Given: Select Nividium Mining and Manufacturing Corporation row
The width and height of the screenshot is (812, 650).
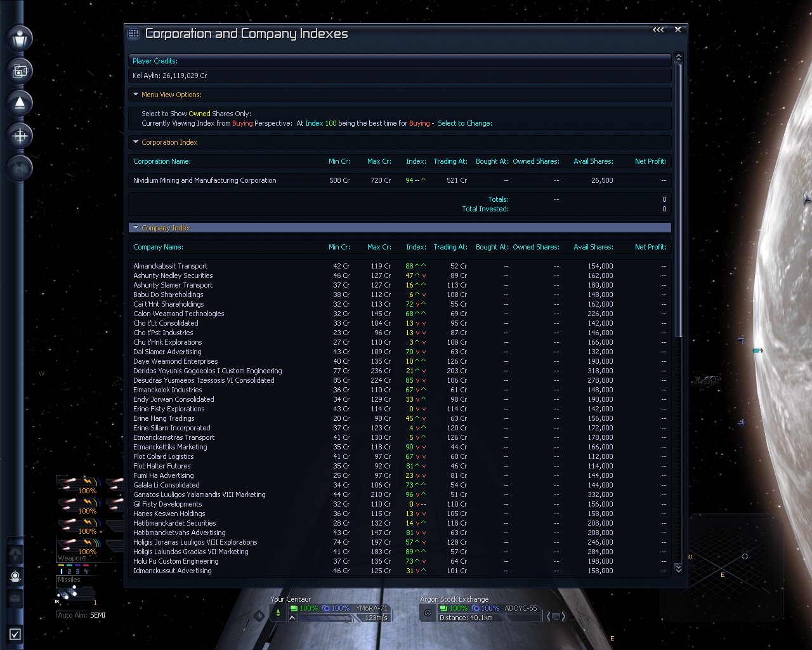Looking at the screenshot, I should click(205, 180).
